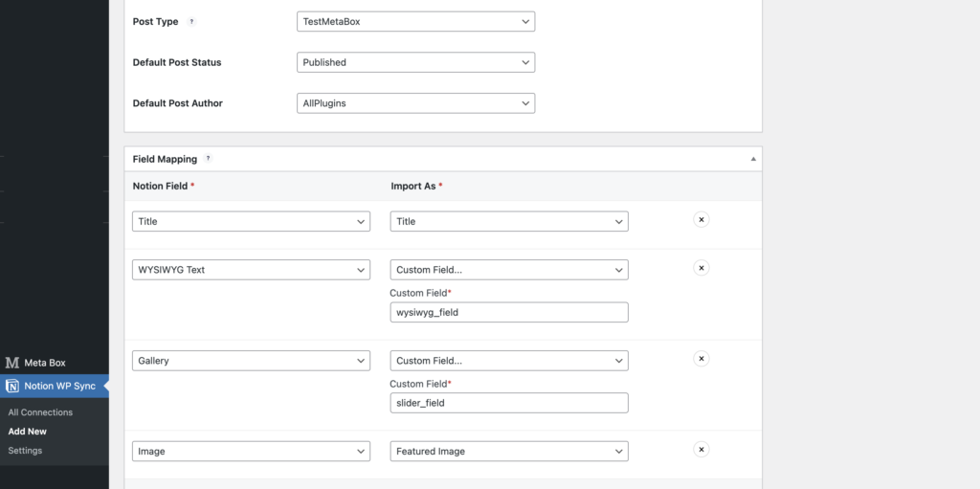980x489 pixels.
Task: Click the Post Type label
Action: tap(156, 21)
